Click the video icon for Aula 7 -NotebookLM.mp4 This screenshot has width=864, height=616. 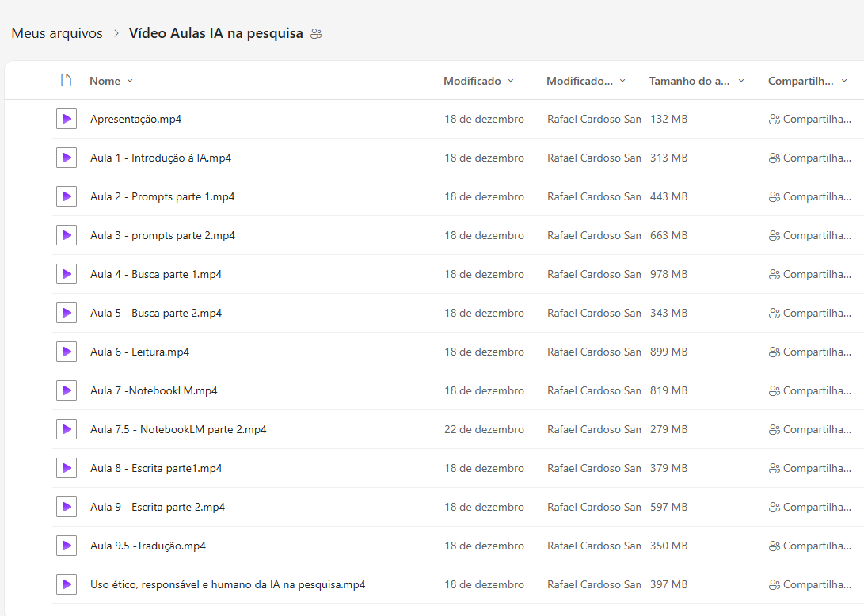point(66,390)
